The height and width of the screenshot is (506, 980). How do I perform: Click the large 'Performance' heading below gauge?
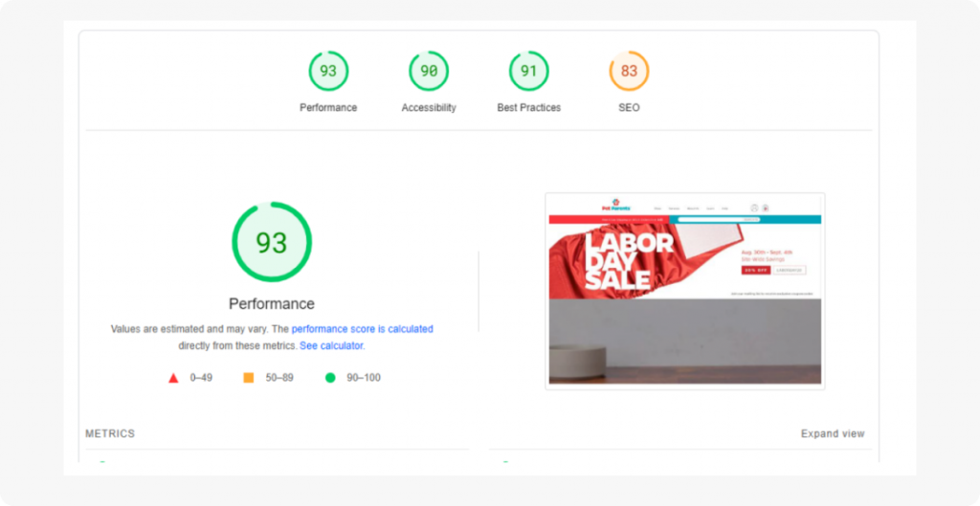[272, 304]
